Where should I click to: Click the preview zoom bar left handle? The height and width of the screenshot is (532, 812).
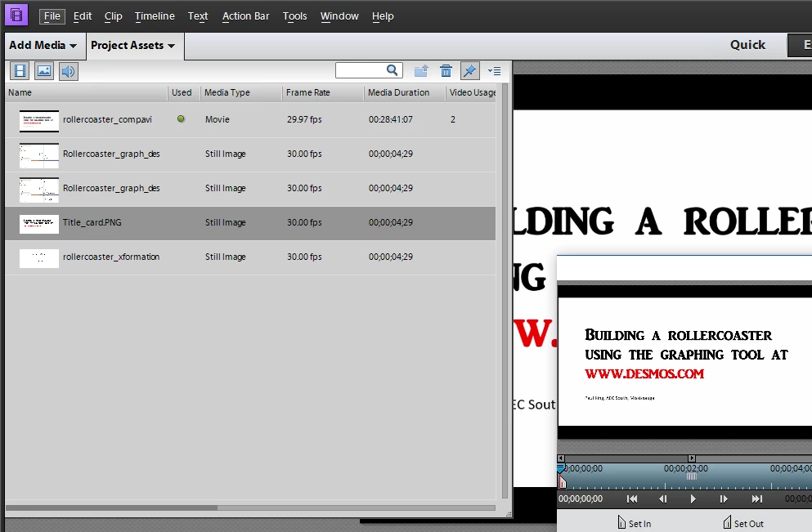(561, 458)
